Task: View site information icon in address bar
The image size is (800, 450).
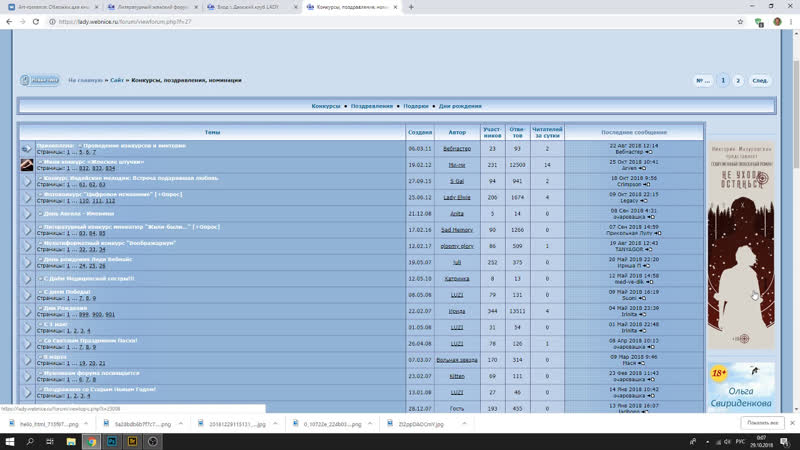Action: pyautogui.click(x=52, y=22)
